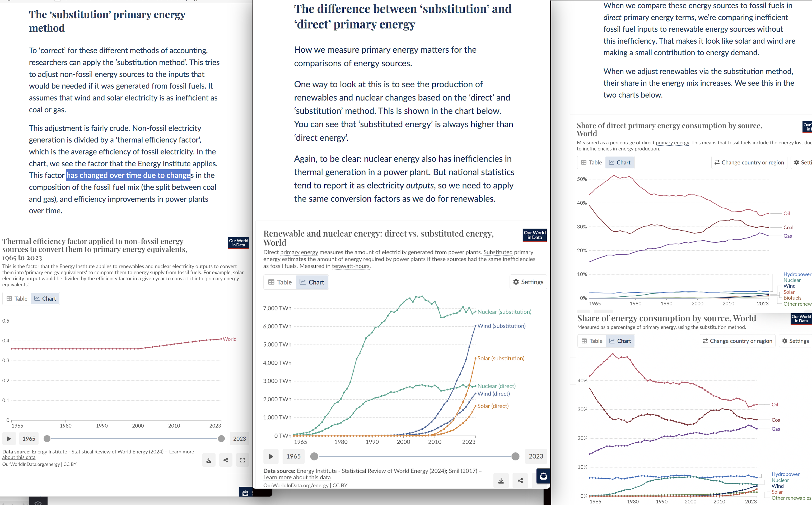Select the Nuclear (substitution) legend label
Viewport: 812px width, 505px height.
point(504,312)
